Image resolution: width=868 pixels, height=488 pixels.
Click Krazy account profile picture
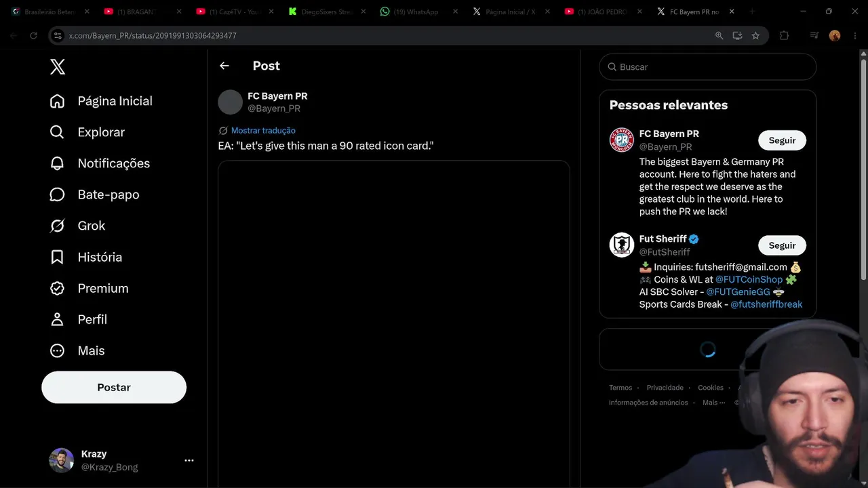62,460
